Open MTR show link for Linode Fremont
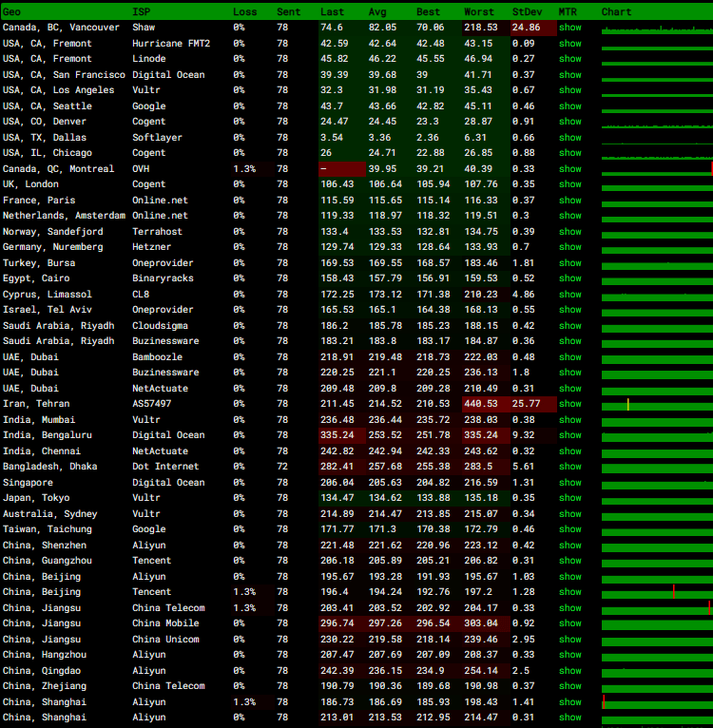The height and width of the screenshot is (728, 713). 570,59
